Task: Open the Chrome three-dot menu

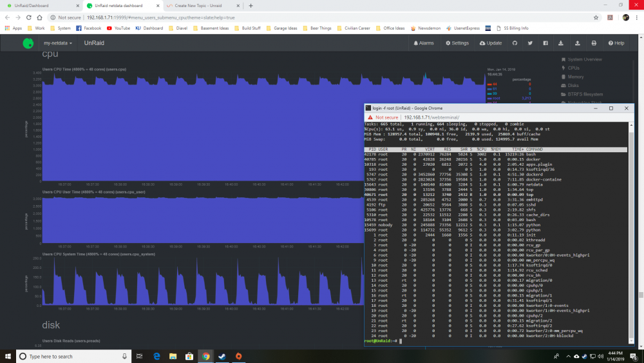Action: click(637, 17)
